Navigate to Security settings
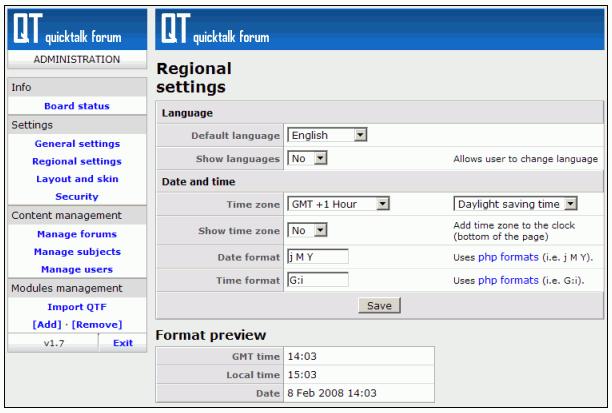The height and width of the screenshot is (413, 612). (77, 197)
